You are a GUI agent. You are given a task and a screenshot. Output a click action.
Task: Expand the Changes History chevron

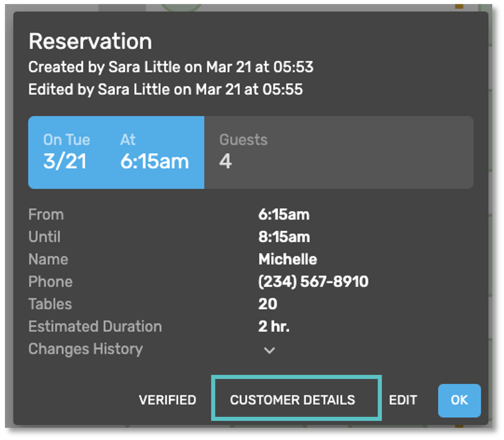tap(269, 350)
